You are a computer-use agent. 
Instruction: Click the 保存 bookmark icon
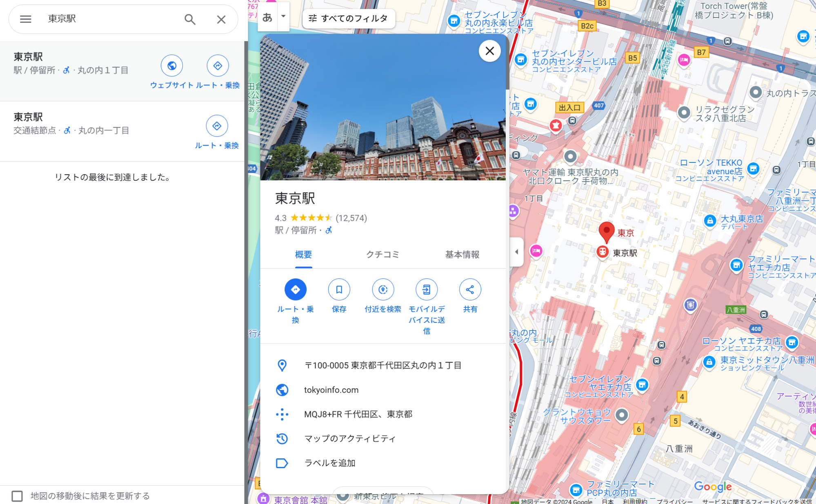coord(339,289)
